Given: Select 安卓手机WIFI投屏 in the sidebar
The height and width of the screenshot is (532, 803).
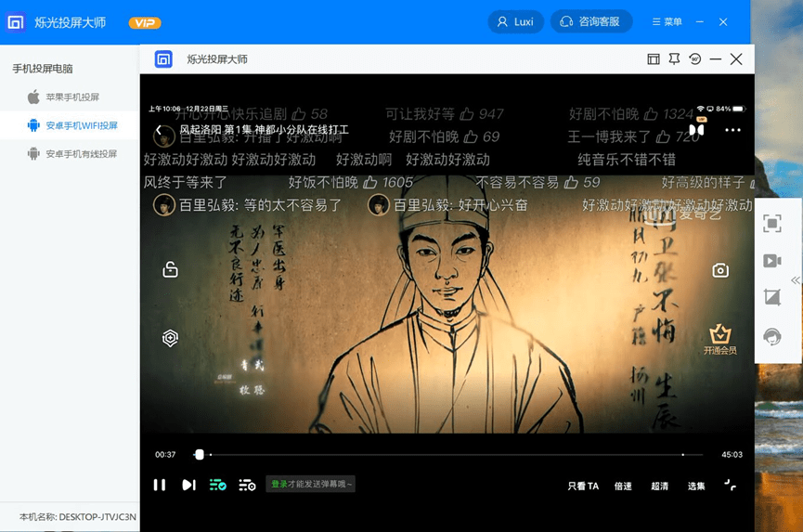Looking at the screenshot, I should click(x=69, y=125).
